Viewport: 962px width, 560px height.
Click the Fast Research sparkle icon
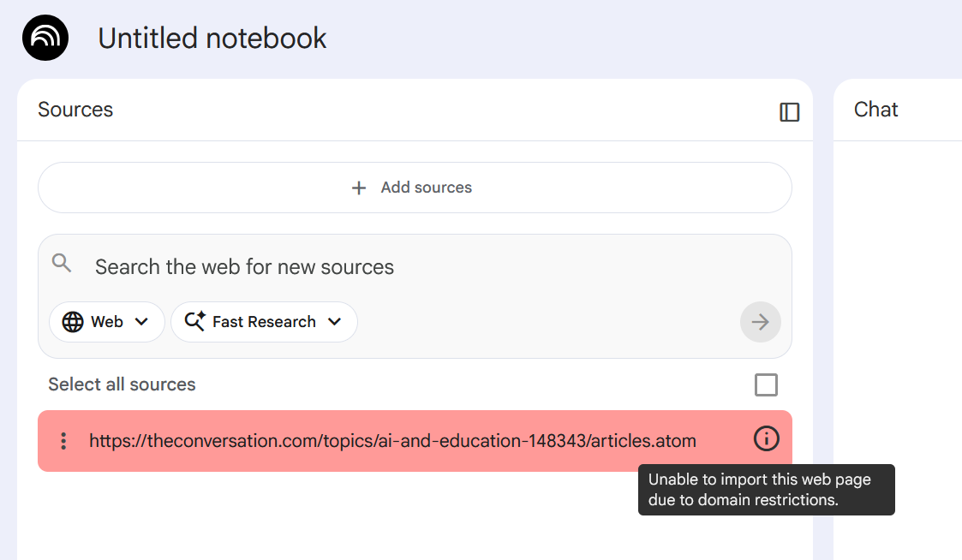[x=194, y=321]
